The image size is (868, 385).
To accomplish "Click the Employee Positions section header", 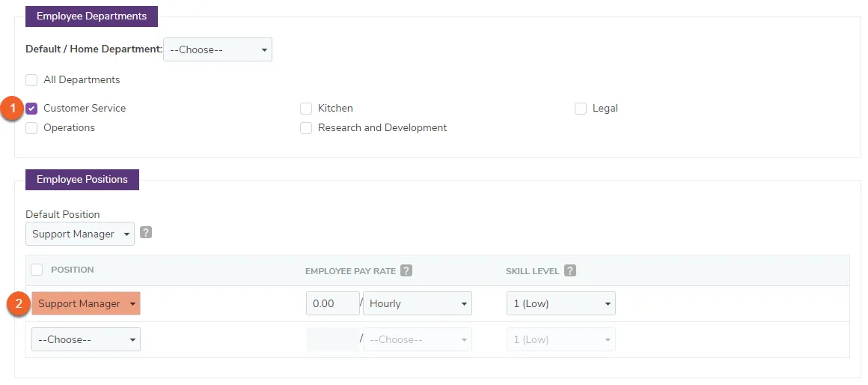I will point(82,180).
